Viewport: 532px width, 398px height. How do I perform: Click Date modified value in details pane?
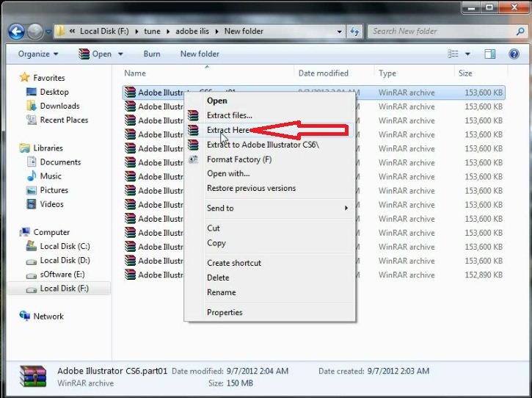(257, 371)
